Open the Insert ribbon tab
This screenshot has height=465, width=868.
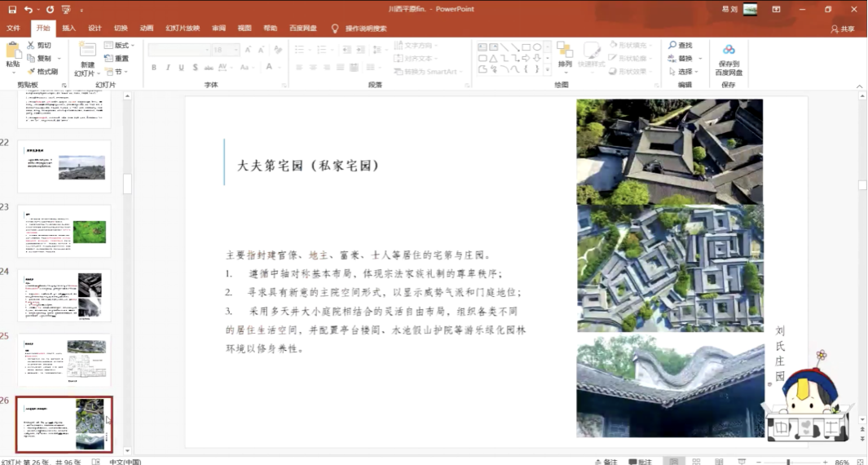(69, 28)
